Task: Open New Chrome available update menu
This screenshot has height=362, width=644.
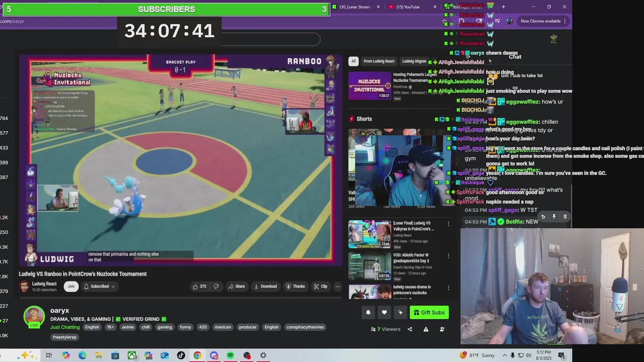Action: point(544,21)
